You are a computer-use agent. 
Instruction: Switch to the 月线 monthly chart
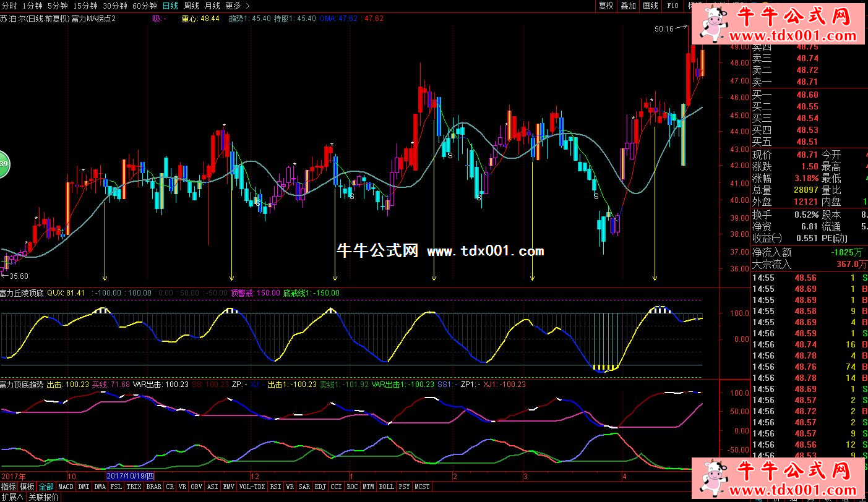coord(212,6)
